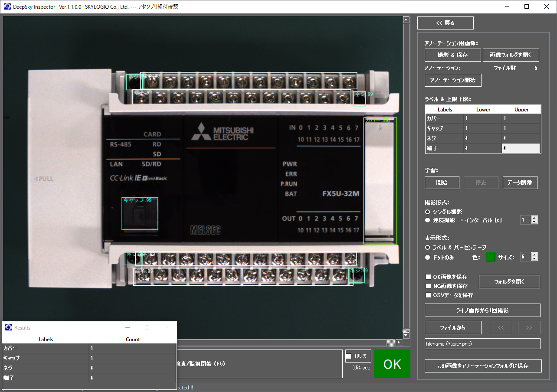Click 端子 row in Results window
The height and width of the screenshot is (392, 557).
coord(89,378)
